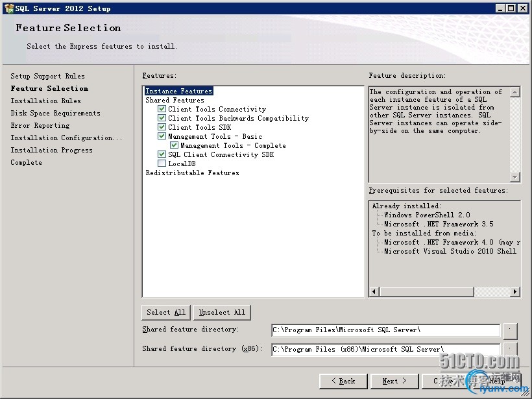Minimize the SQL Server 2012 Setup window
Image resolution: width=532 pixels, height=399 pixels.
pyautogui.click(x=500, y=8)
